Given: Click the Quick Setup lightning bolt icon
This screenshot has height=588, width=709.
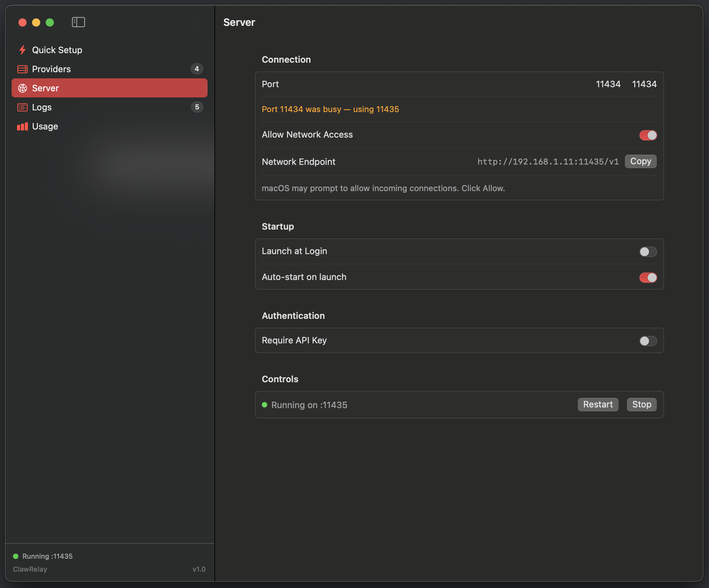Looking at the screenshot, I should coord(22,50).
